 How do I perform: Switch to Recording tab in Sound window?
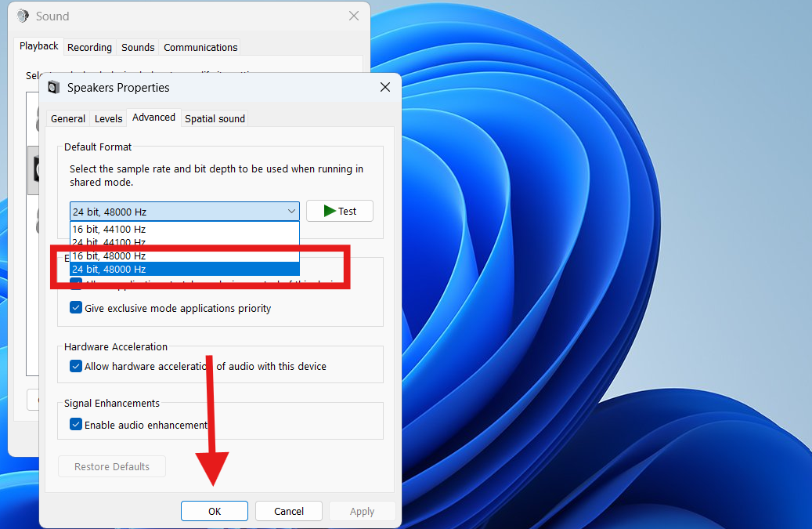(89, 47)
